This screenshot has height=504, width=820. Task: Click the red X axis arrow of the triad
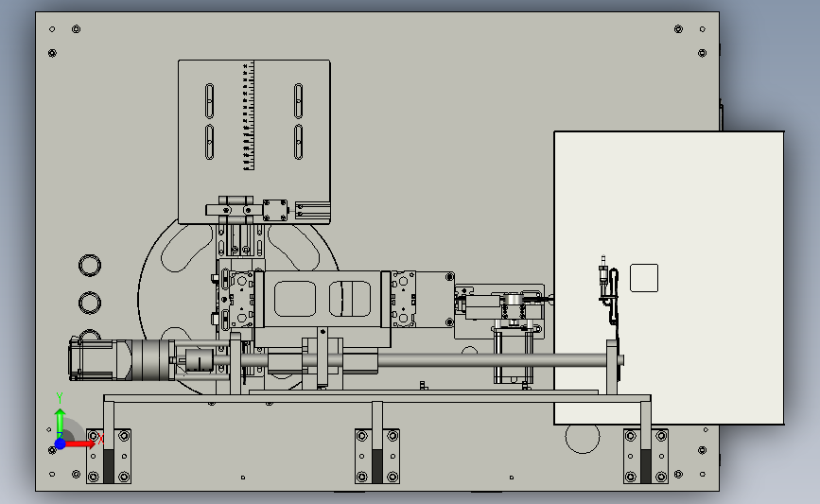[x=79, y=443]
